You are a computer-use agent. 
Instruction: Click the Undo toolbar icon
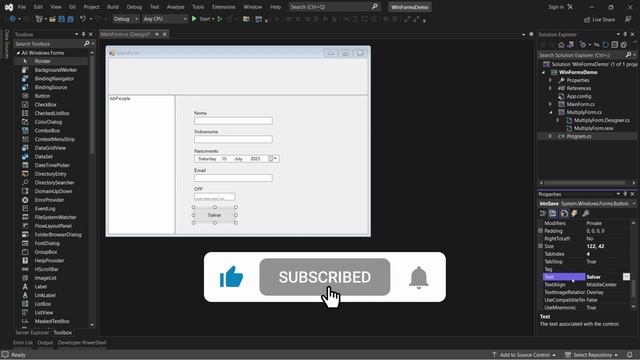[x=83, y=19]
